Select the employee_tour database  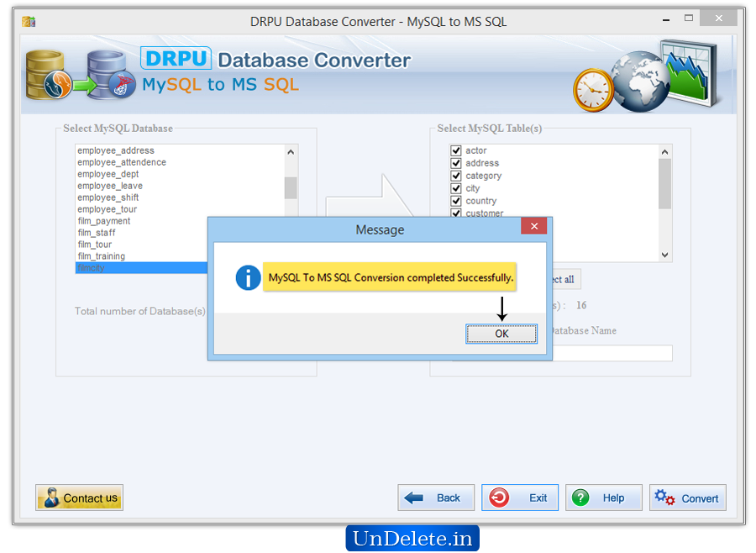pos(107,209)
